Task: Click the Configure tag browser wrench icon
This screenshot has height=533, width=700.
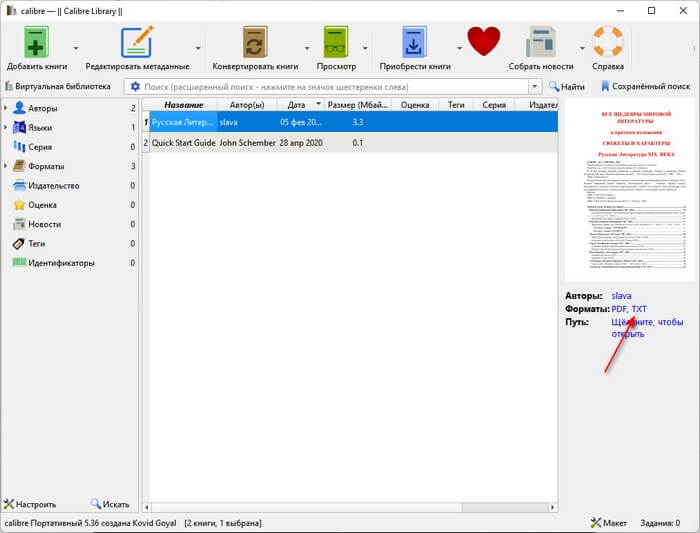Action: [9, 504]
